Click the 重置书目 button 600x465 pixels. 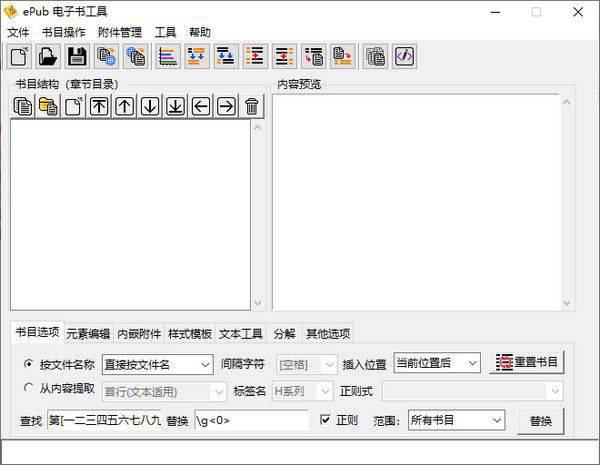point(527,362)
